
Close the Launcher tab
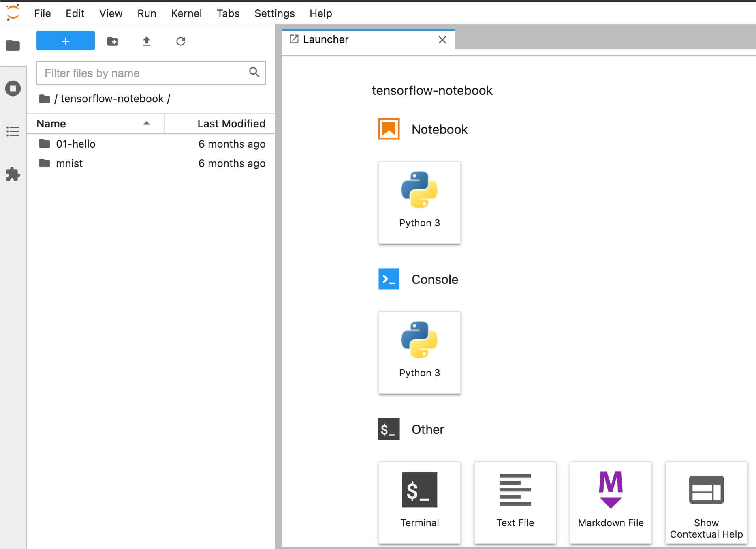442,40
